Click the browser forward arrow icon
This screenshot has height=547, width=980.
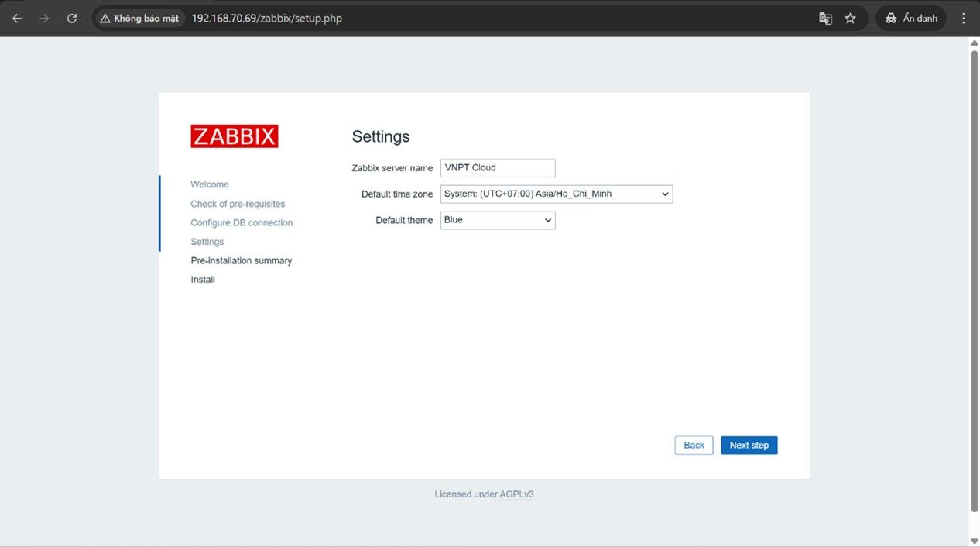[44, 19]
